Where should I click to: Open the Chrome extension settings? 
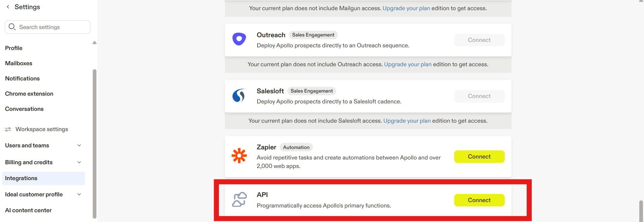(29, 94)
